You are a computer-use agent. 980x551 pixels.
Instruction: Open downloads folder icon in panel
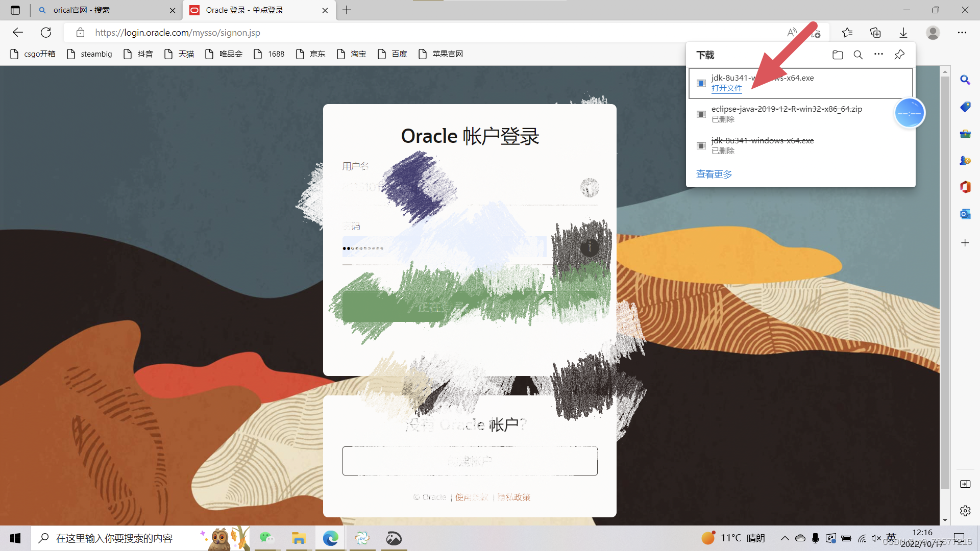point(837,55)
